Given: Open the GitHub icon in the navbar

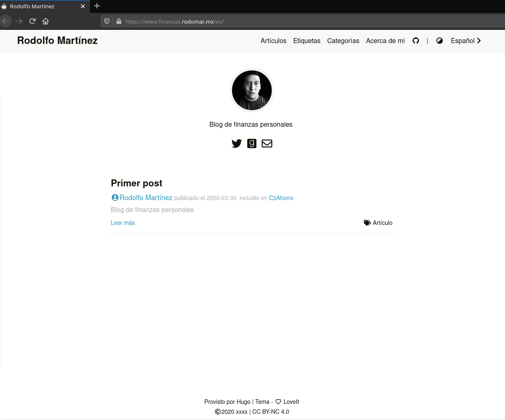Looking at the screenshot, I should point(416,41).
